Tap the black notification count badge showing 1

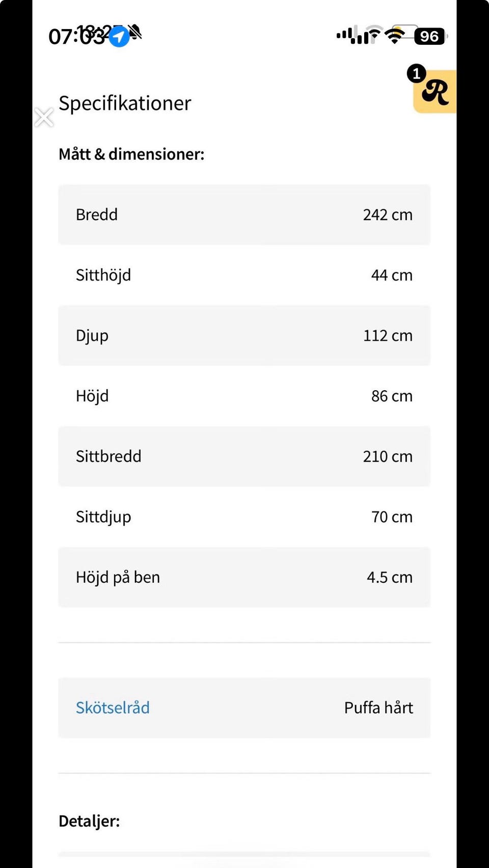pyautogui.click(x=416, y=74)
